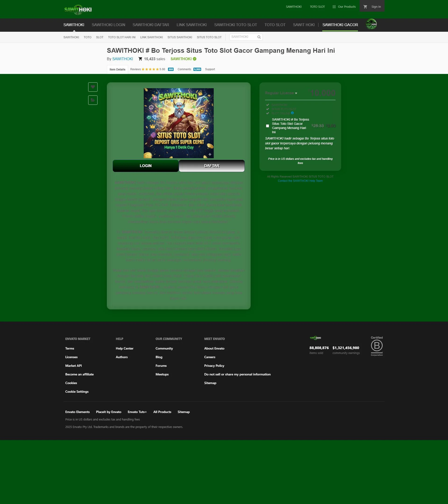Tick the extended support checkbox in license panel
Screen dimensions: 448x504
click(x=267, y=126)
